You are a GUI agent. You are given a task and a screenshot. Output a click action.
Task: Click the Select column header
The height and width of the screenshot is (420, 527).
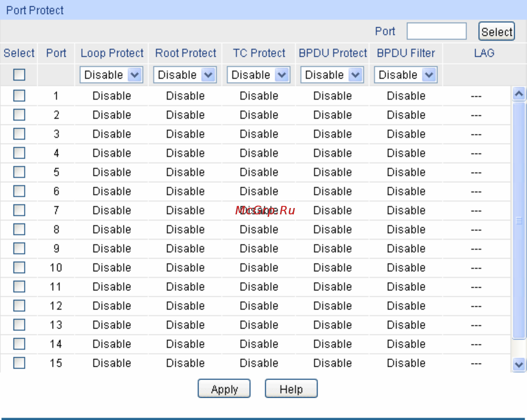click(x=19, y=53)
